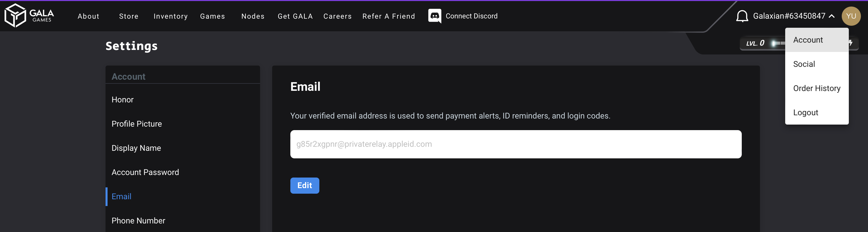Click the lightning bolt energy icon

851,43
